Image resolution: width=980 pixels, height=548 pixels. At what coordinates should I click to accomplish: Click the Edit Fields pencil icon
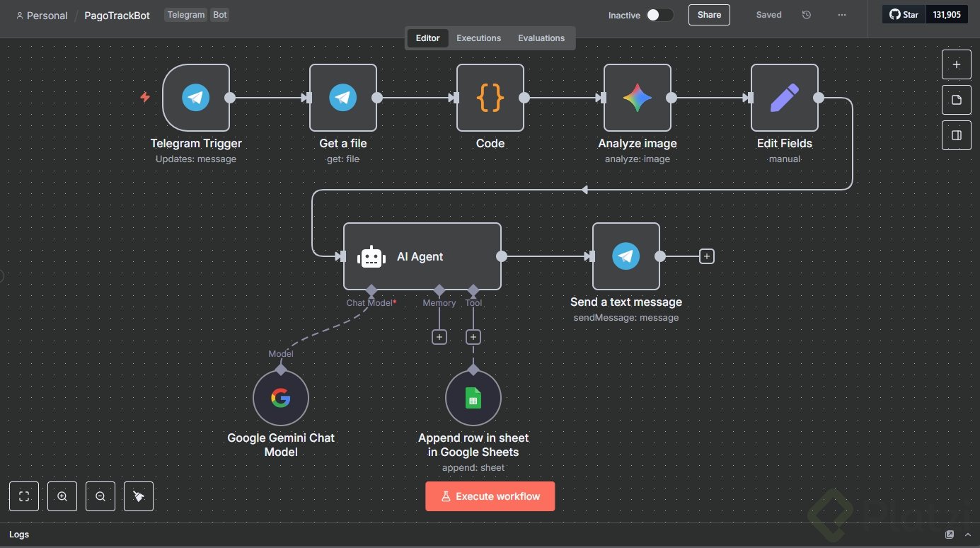tap(784, 98)
